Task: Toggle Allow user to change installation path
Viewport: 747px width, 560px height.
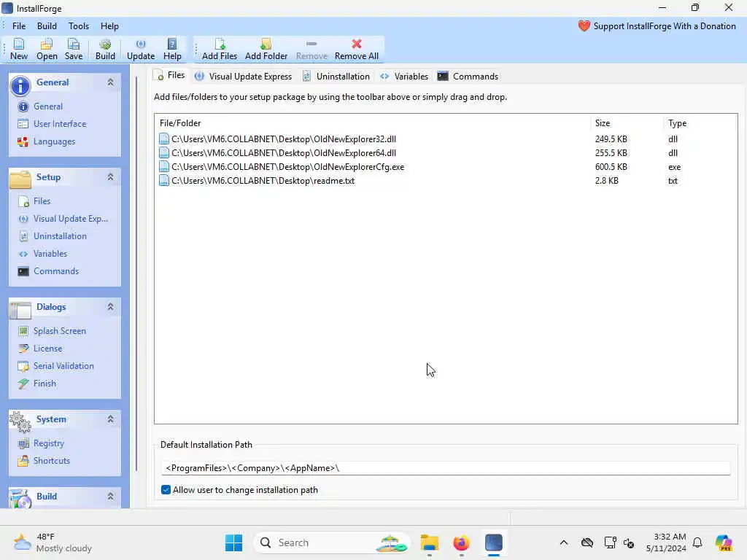Action: [166, 490]
